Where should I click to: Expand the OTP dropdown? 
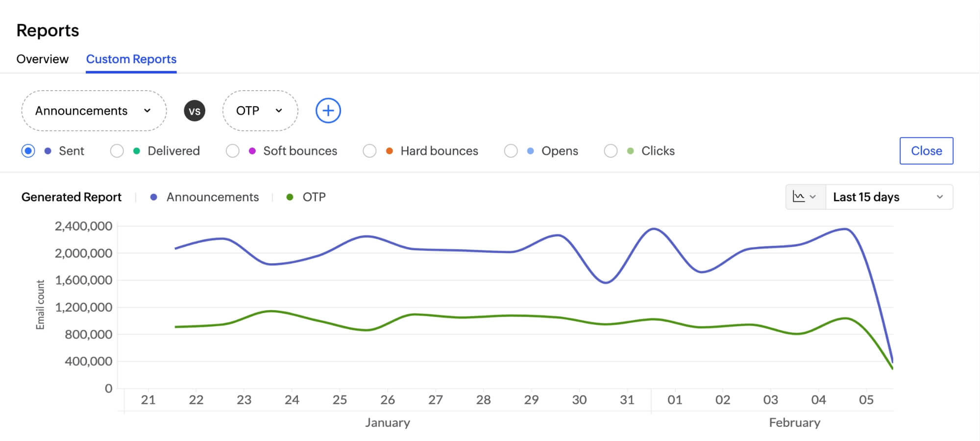coord(260,111)
